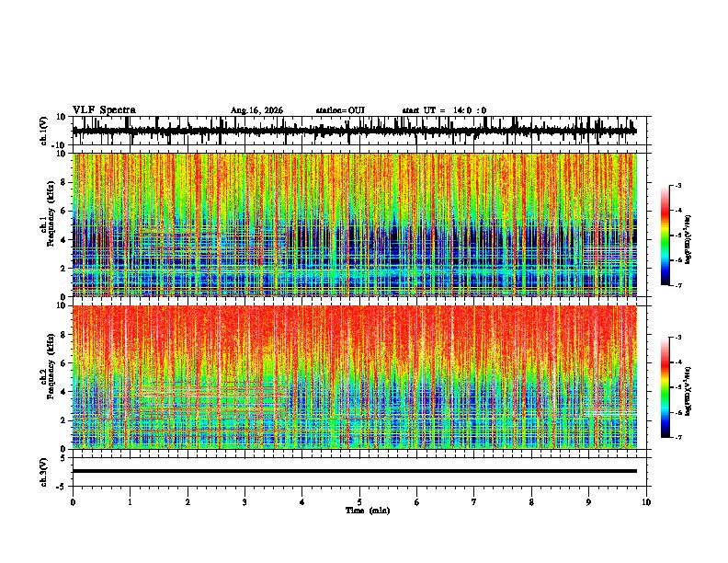Click the ch.2 color bar log(PSD) unit label

(688, 391)
